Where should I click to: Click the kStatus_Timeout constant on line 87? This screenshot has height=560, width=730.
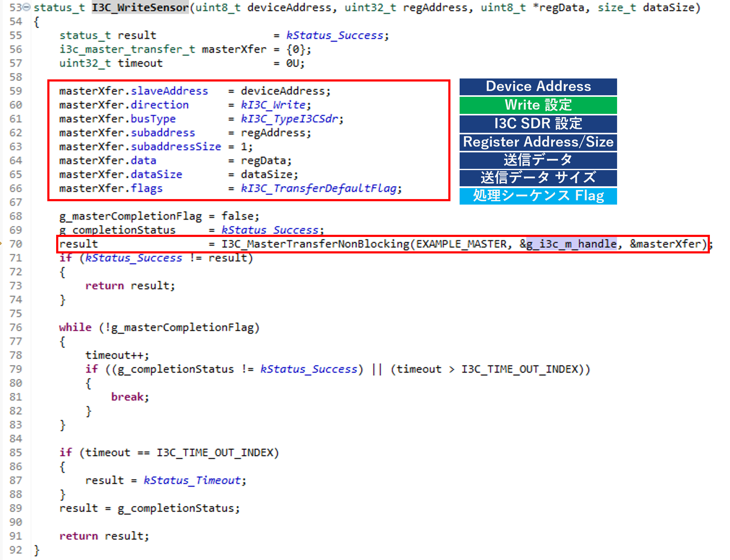pyautogui.click(x=192, y=480)
